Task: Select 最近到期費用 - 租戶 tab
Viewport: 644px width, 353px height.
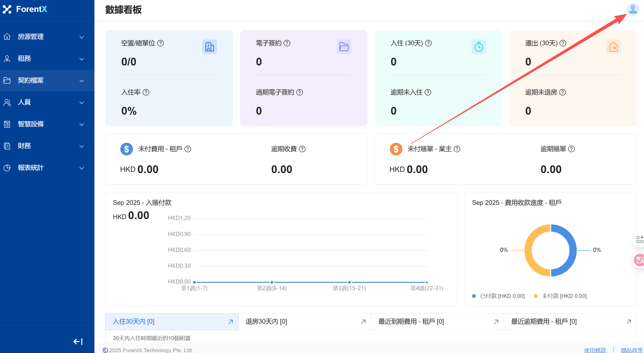Action: pyautogui.click(x=411, y=322)
